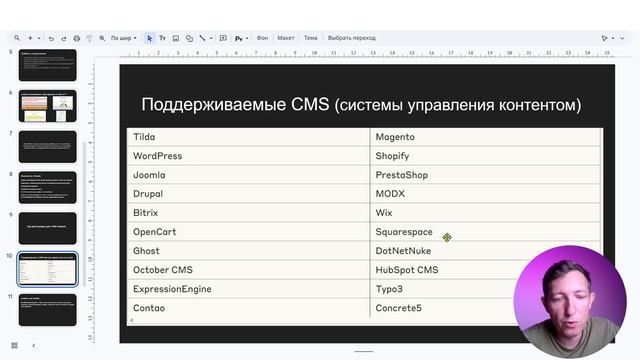Click the 'Py' toolbar icon
This screenshot has height=360, width=640.
point(239,38)
